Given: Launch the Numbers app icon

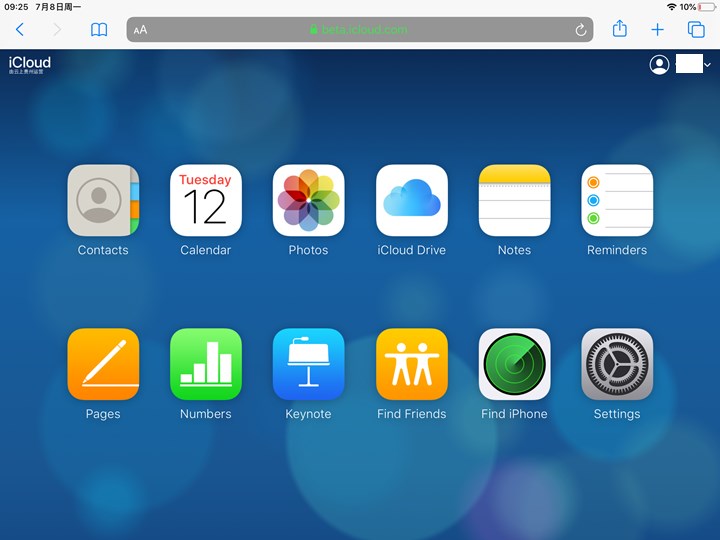Looking at the screenshot, I should coord(206,364).
